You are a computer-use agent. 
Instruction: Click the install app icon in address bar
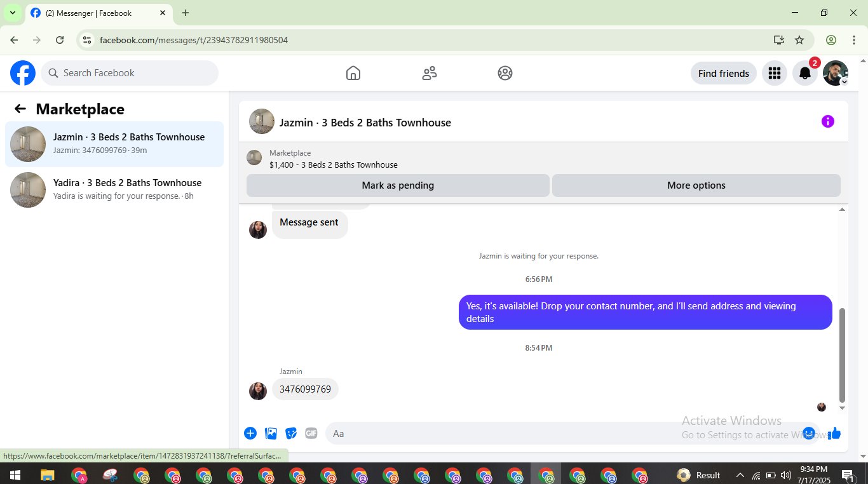pos(779,40)
